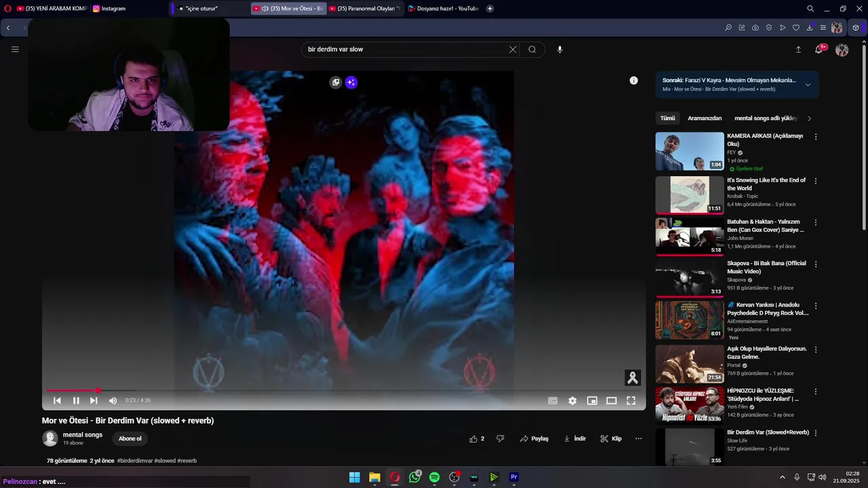Screen dimensions: 868x488
Task: Switch to theater mode
Action: click(611, 401)
